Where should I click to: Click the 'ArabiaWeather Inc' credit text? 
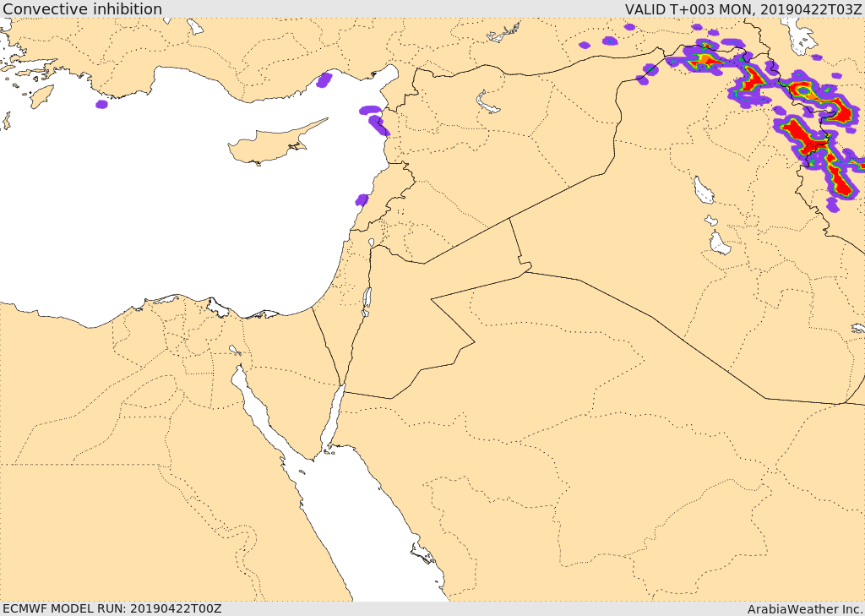pyautogui.click(x=805, y=609)
